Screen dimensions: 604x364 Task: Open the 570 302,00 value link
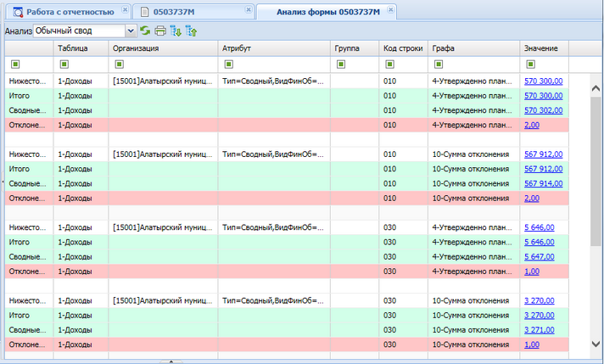pyautogui.click(x=543, y=110)
